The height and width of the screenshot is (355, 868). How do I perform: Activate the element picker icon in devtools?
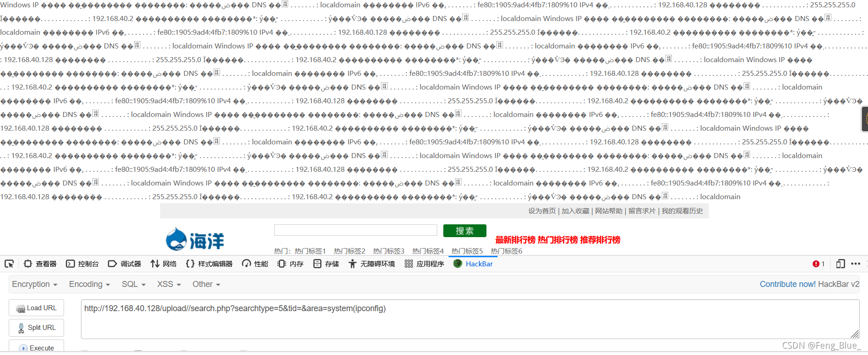click(9, 264)
